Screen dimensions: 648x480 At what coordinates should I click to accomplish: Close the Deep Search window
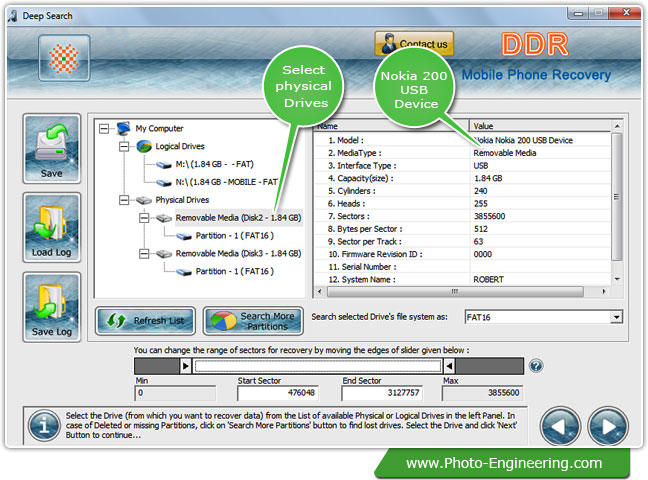point(626,13)
